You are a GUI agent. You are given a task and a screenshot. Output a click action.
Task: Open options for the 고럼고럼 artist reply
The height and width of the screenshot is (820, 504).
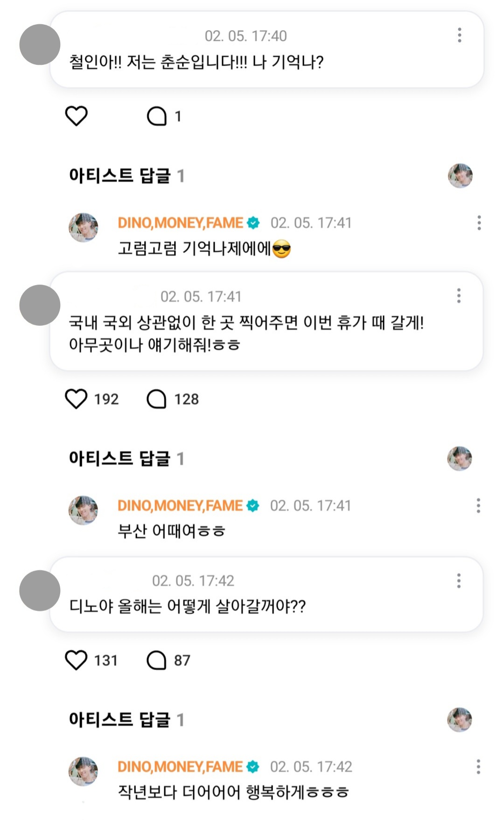479,223
